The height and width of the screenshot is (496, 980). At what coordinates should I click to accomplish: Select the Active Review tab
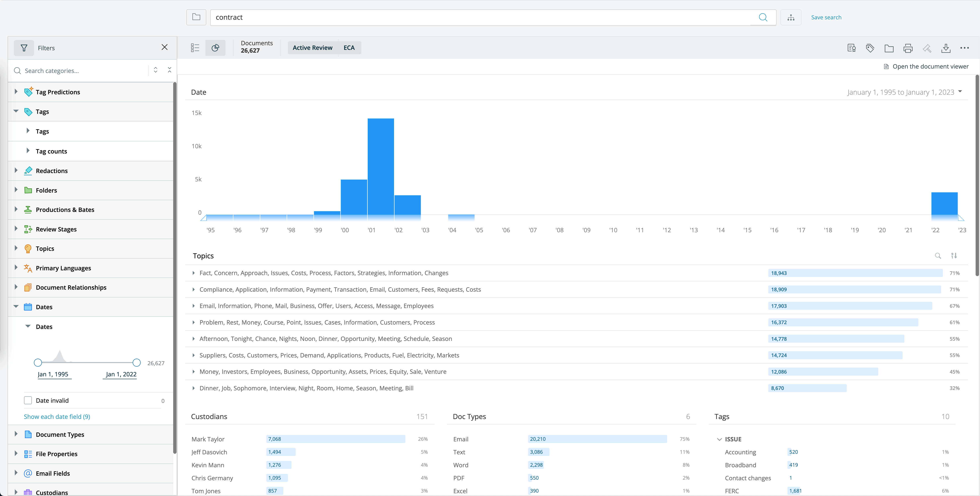[x=312, y=48]
